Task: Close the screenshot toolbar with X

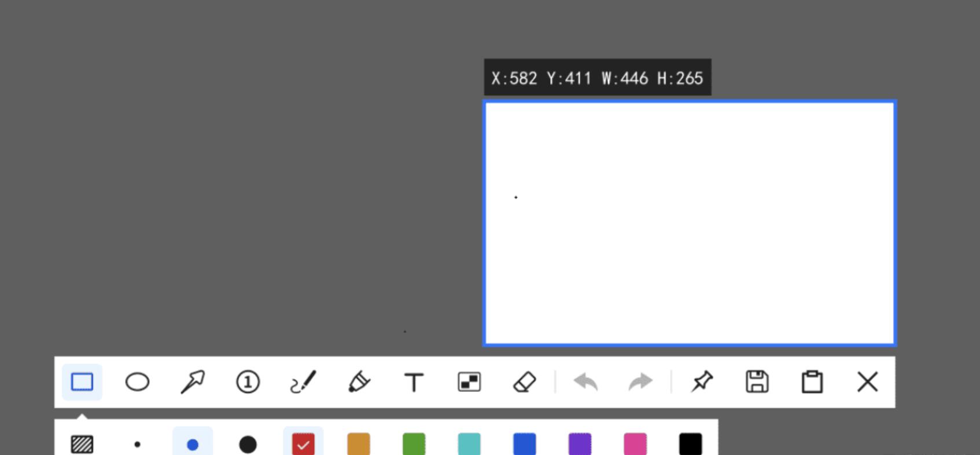Action: coord(867,382)
